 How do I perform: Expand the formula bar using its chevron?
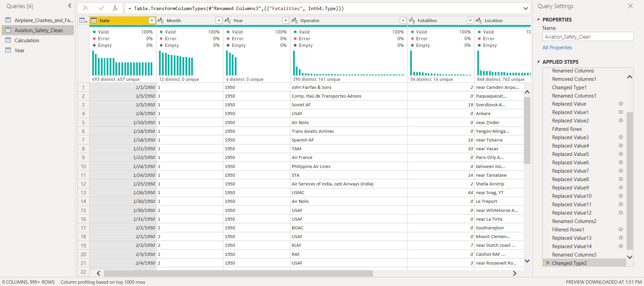pos(526,8)
